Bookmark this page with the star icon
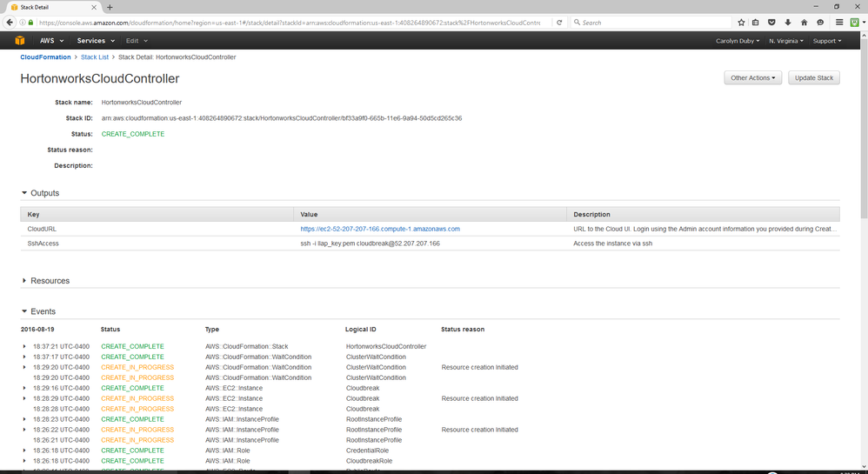The image size is (868, 474). [x=741, y=23]
